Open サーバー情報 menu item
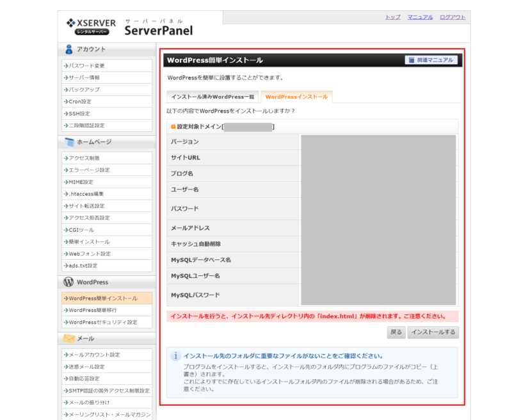 [x=107, y=77]
